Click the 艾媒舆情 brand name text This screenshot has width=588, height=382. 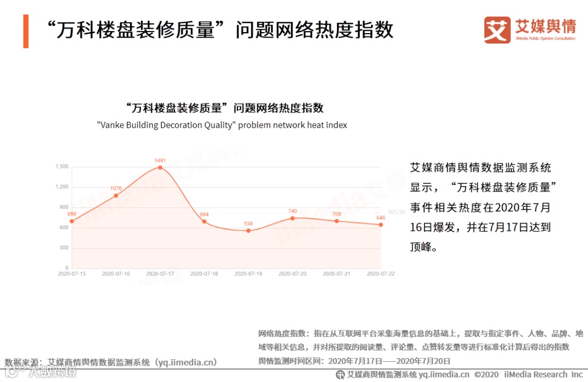click(x=546, y=26)
